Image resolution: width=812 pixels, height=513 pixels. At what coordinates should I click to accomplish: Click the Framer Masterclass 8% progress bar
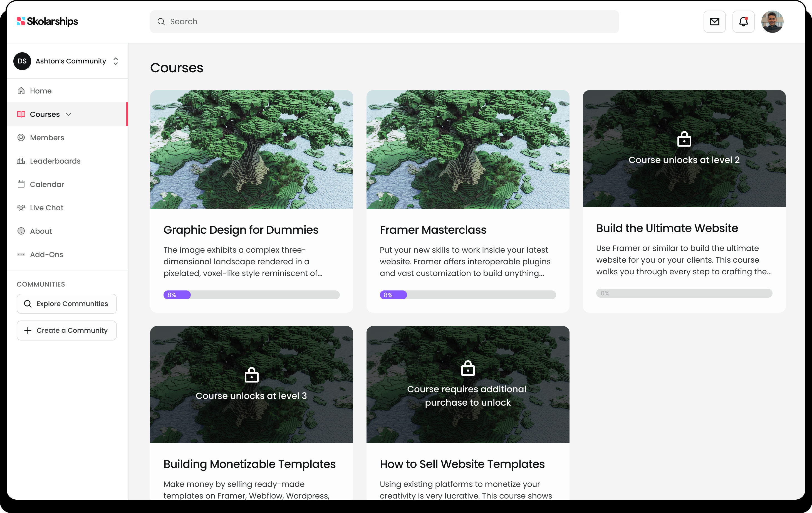[x=468, y=295]
